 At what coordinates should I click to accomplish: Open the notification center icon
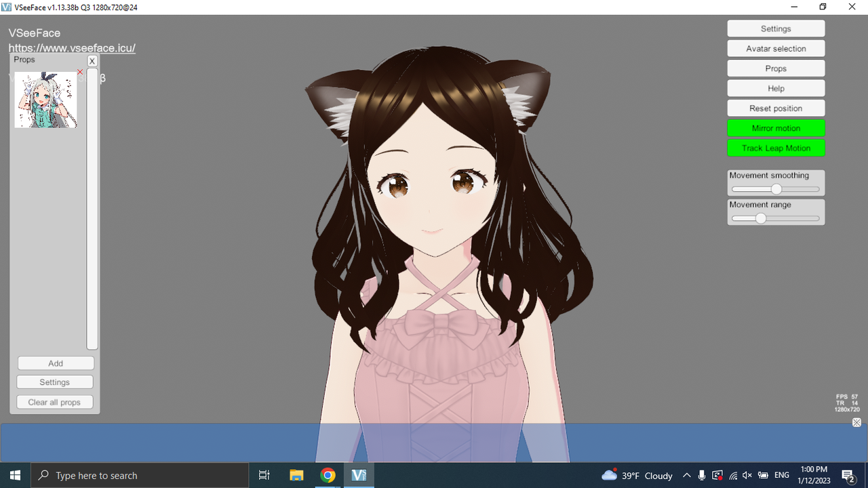848,475
